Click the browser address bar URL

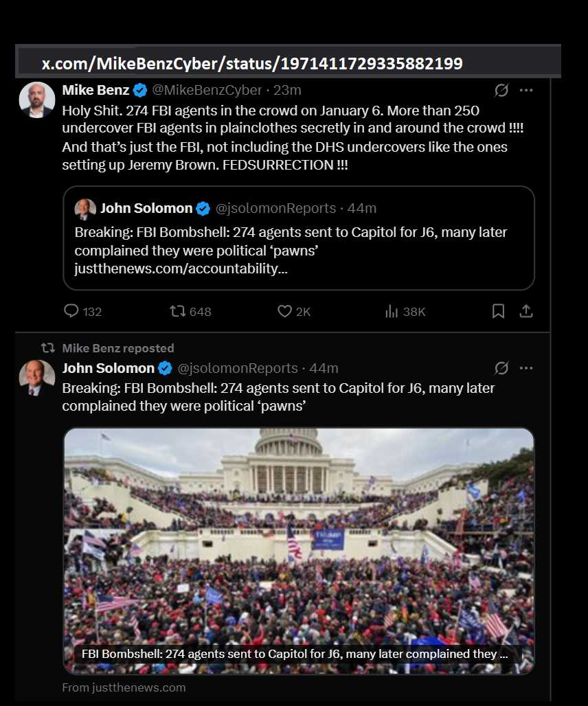point(251,64)
